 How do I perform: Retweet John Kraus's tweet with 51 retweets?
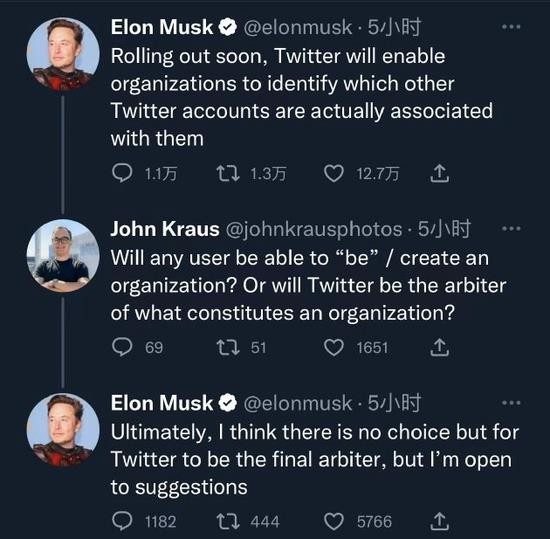click(228, 347)
